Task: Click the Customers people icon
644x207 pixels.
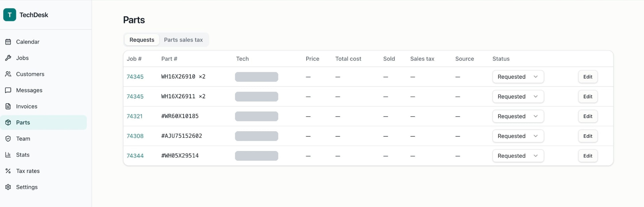Action: tap(8, 74)
